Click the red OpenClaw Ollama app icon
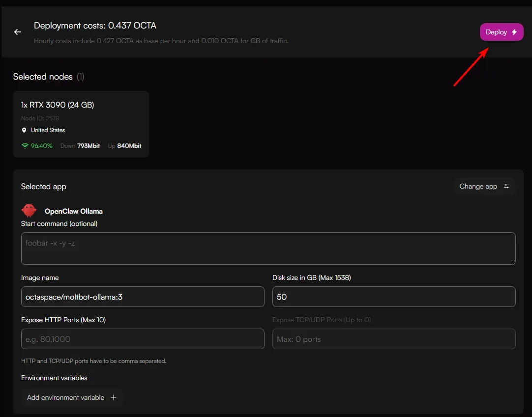Screen dimensions: 532x417 (x=29, y=211)
